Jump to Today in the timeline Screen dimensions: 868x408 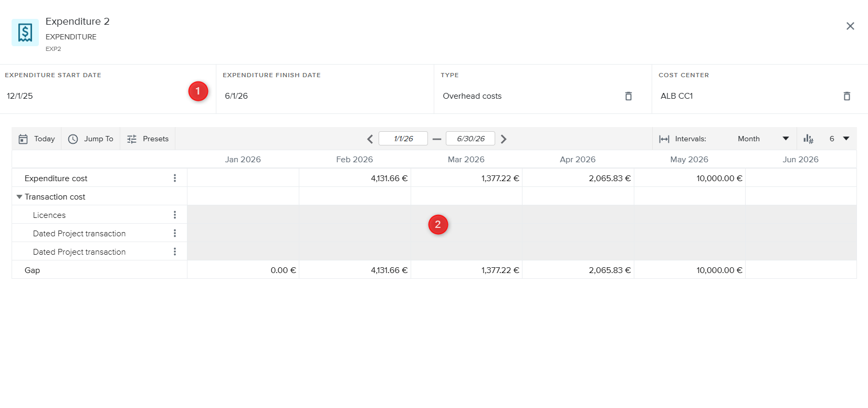37,139
